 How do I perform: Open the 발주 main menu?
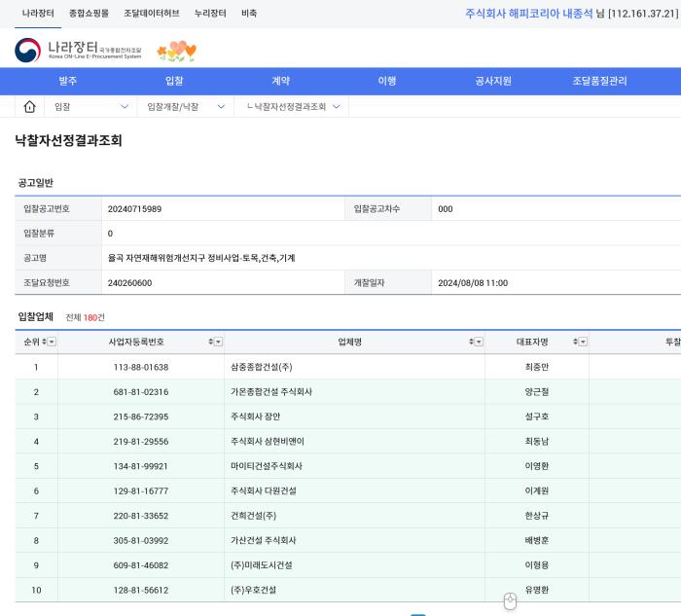click(x=67, y=81)
